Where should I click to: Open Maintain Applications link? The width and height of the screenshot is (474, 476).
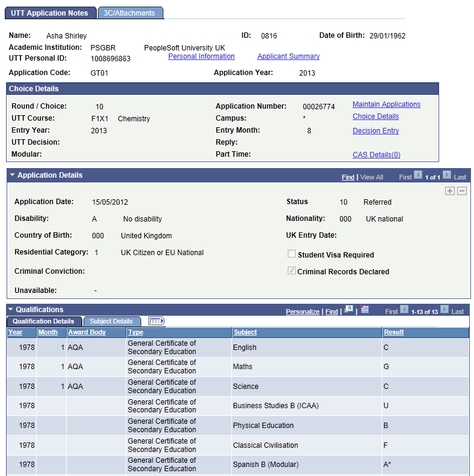click(x=386, y=104)
